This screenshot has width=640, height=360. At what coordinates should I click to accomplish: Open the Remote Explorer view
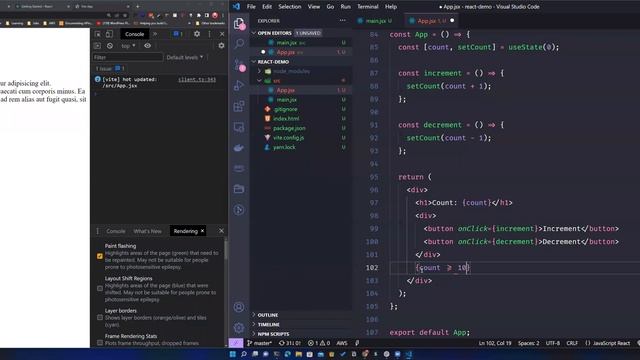[x=239, y=127]
